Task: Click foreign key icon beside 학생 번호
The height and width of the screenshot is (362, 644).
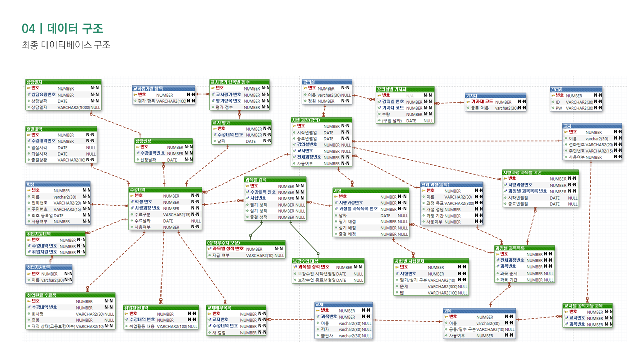Action: 132,202
